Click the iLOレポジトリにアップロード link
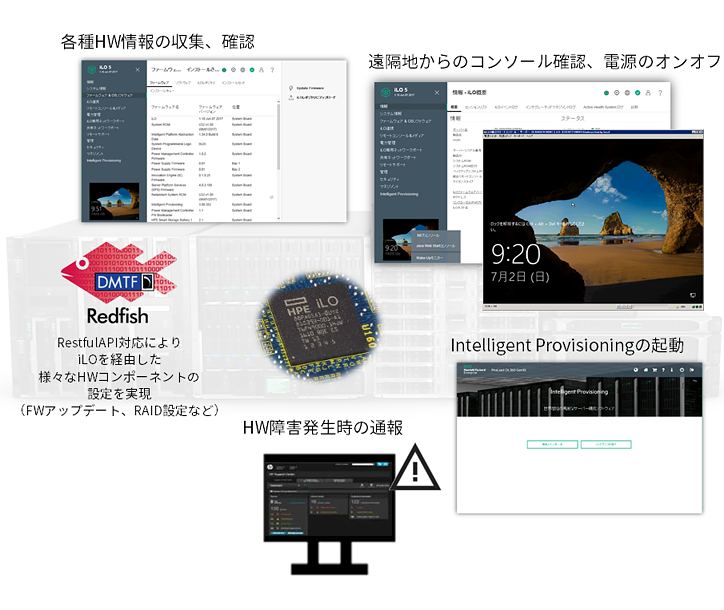The height and width of the screenshot is (610, 724). point(316,97)
